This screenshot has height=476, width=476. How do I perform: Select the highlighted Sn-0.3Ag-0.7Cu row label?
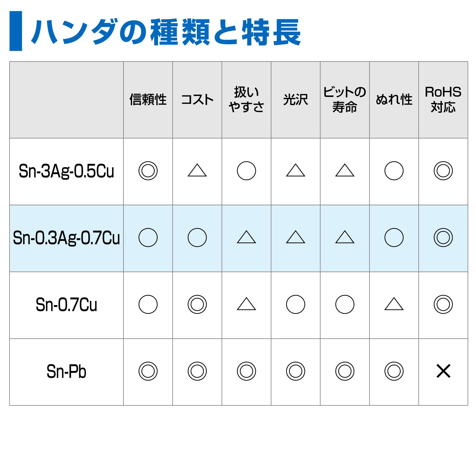point(66,238)
